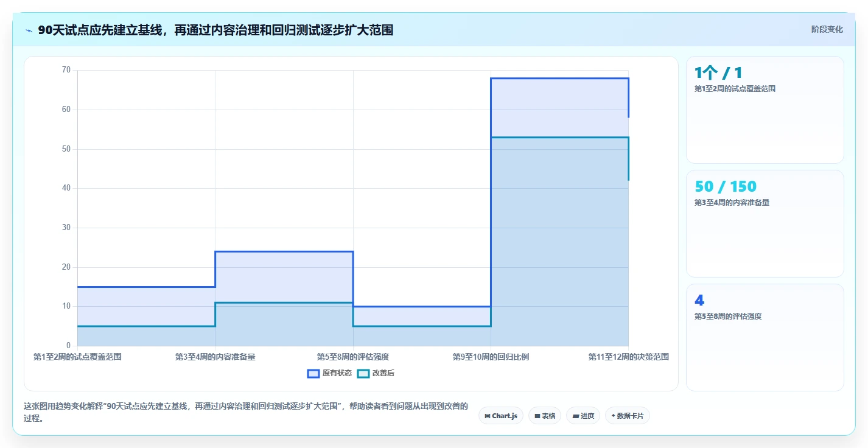Click the 原有状态 legend label
The image size is (868, 448).
337,373
